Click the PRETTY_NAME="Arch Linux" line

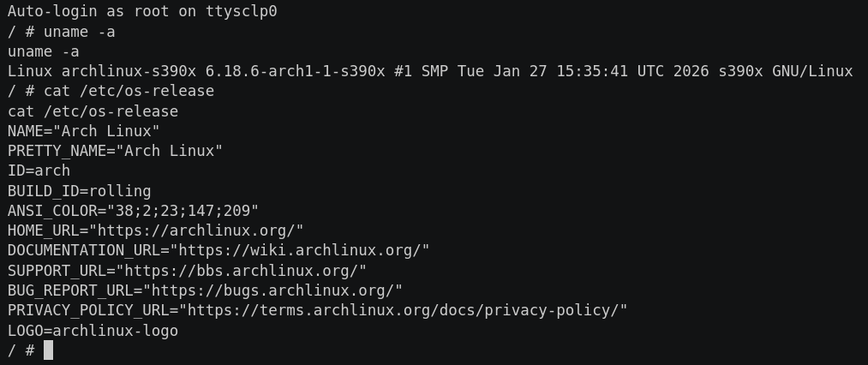(115, 151)
